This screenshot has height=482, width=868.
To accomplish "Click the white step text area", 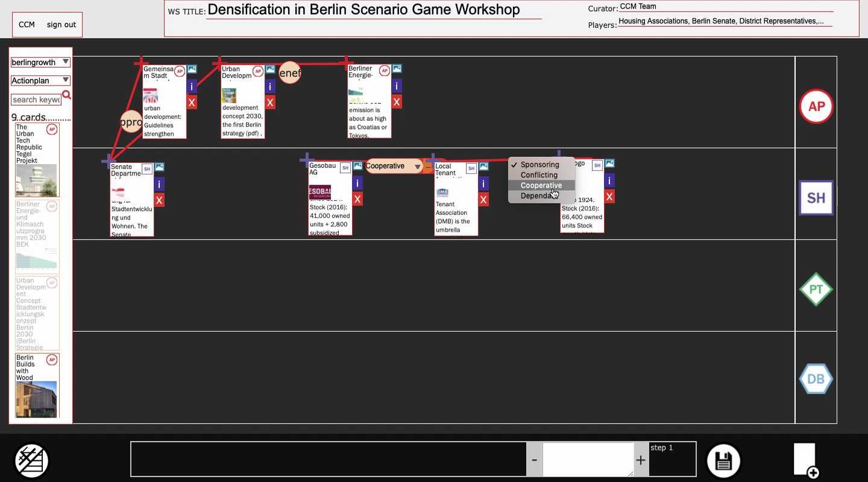I will click(x=588, y=460).
